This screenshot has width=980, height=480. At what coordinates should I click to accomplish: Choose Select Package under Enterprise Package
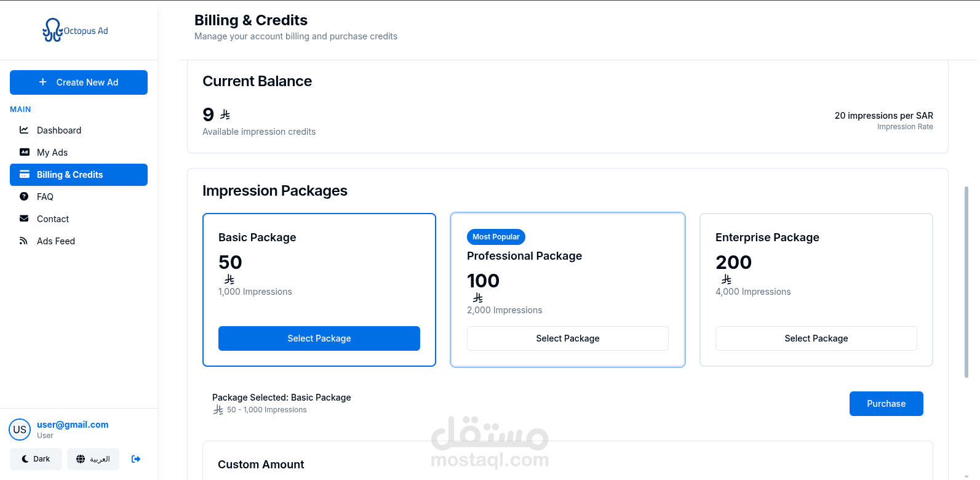click(816, 338)
